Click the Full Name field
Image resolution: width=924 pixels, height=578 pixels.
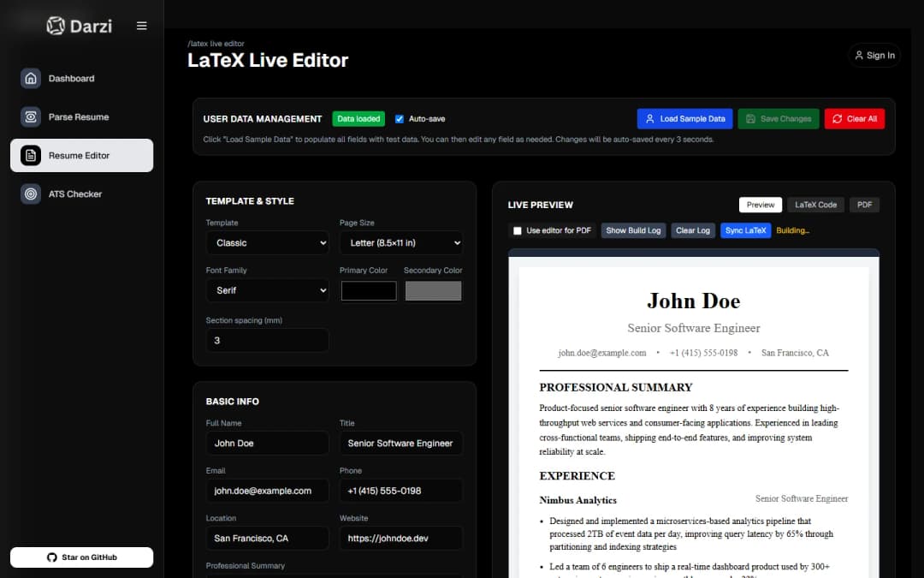267,443
